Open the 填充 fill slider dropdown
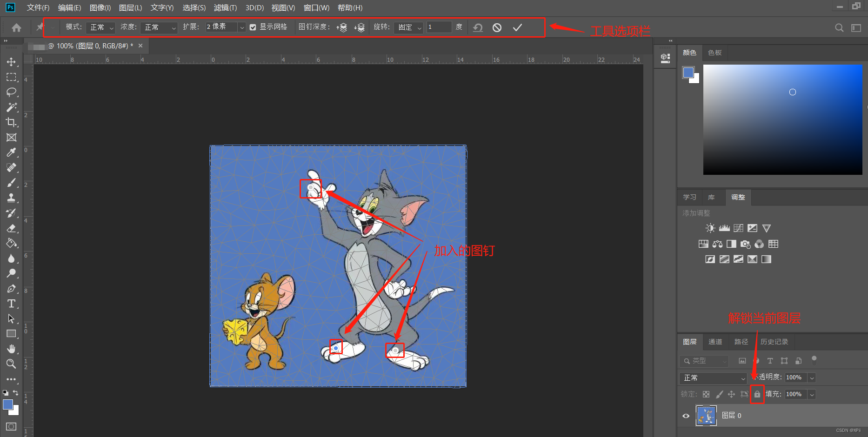This screenshot has width=868, height=437. (812, 394)
